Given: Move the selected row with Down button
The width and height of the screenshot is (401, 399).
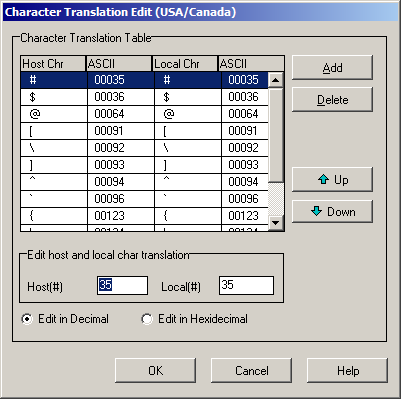Looking at the screenshot, I should (x=332, y=212).
